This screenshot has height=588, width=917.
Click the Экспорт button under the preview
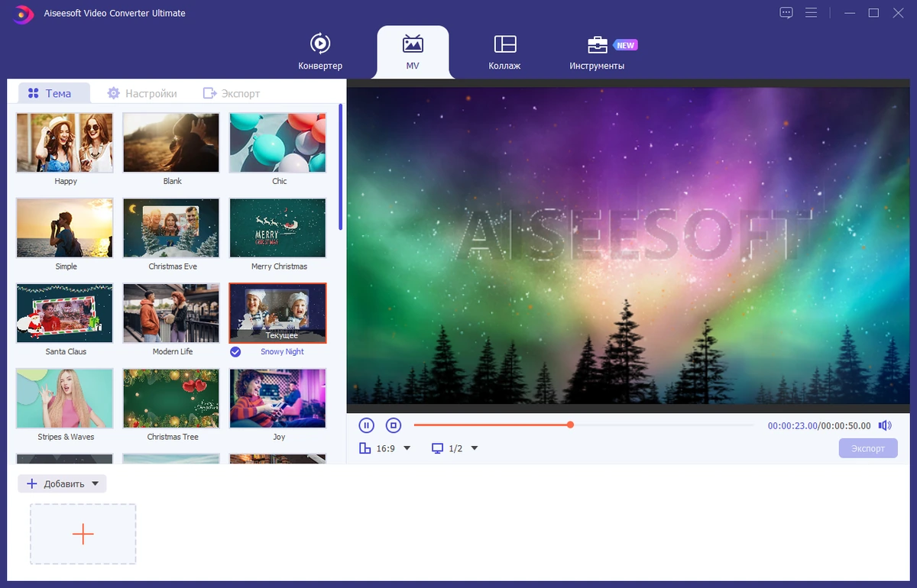[x=868, y=448]
